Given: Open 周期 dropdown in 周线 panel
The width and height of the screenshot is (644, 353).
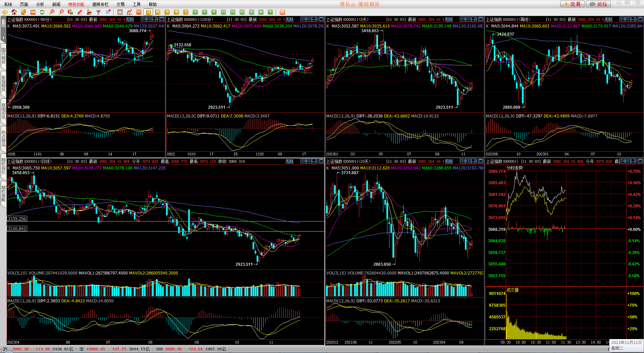Looking at the screenshot, I should tap(608, 19).
